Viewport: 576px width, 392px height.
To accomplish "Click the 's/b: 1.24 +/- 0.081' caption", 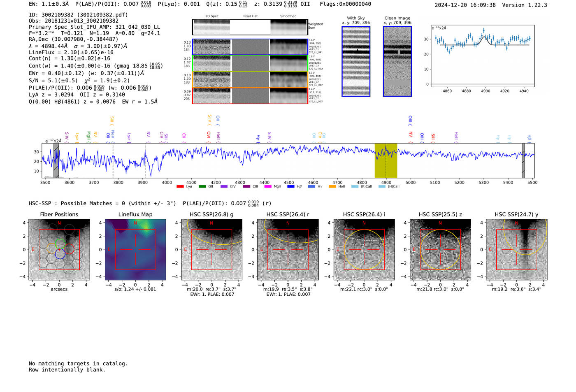I will (x=135, y=289).
